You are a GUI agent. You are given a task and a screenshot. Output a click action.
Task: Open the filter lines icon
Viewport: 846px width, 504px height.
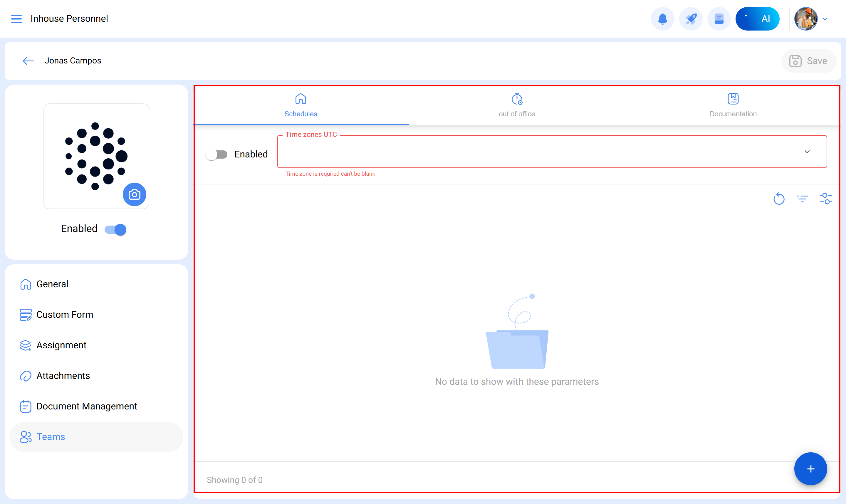click(x=802, y=199)
